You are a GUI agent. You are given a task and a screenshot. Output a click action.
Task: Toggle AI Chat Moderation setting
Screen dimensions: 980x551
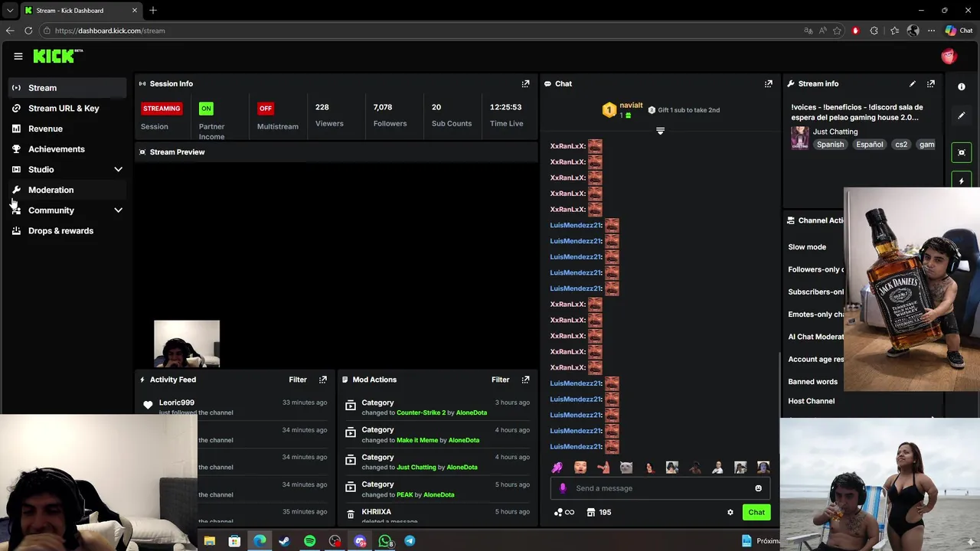[x=815, y=337]
